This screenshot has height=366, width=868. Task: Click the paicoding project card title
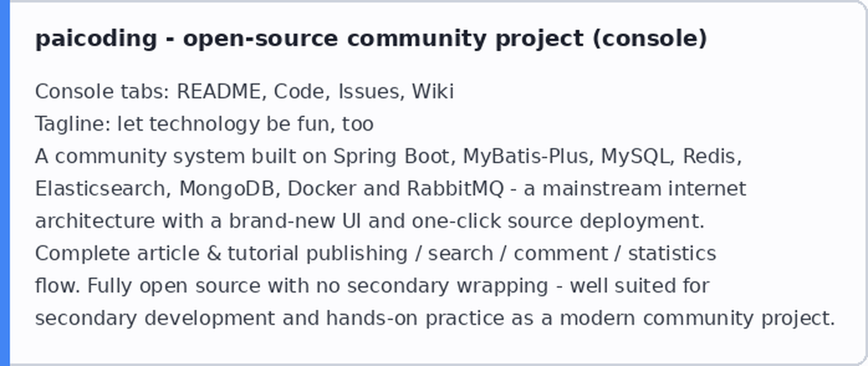371,39
